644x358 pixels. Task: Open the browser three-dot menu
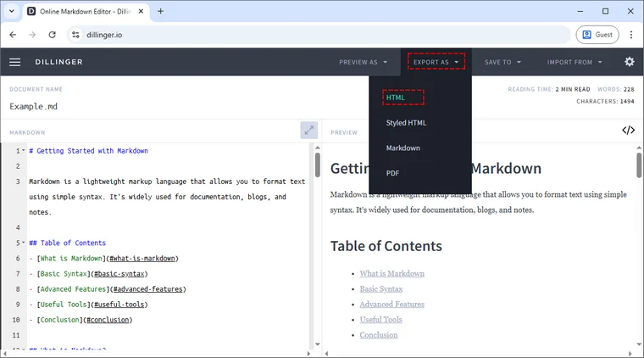point(631,35)
